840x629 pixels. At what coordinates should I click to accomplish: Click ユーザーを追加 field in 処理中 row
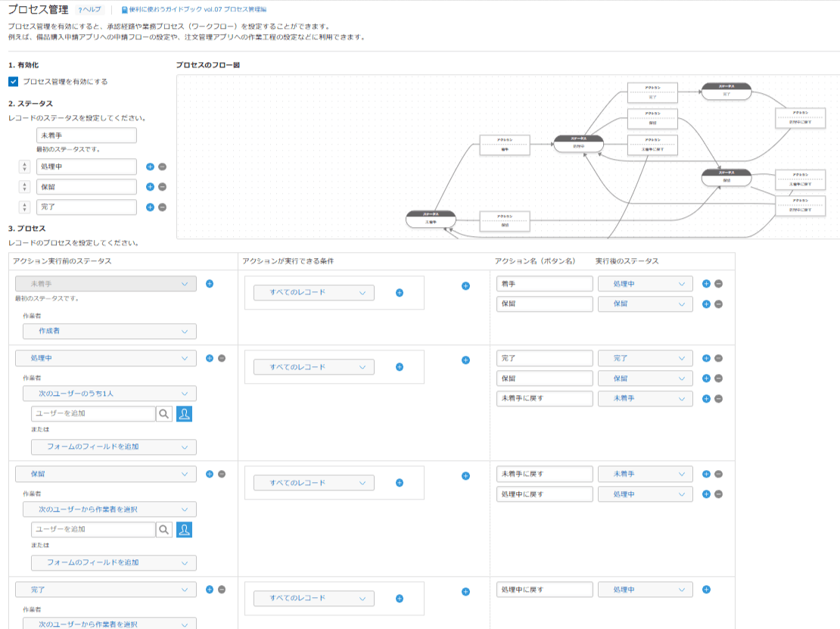click(93, 413)
